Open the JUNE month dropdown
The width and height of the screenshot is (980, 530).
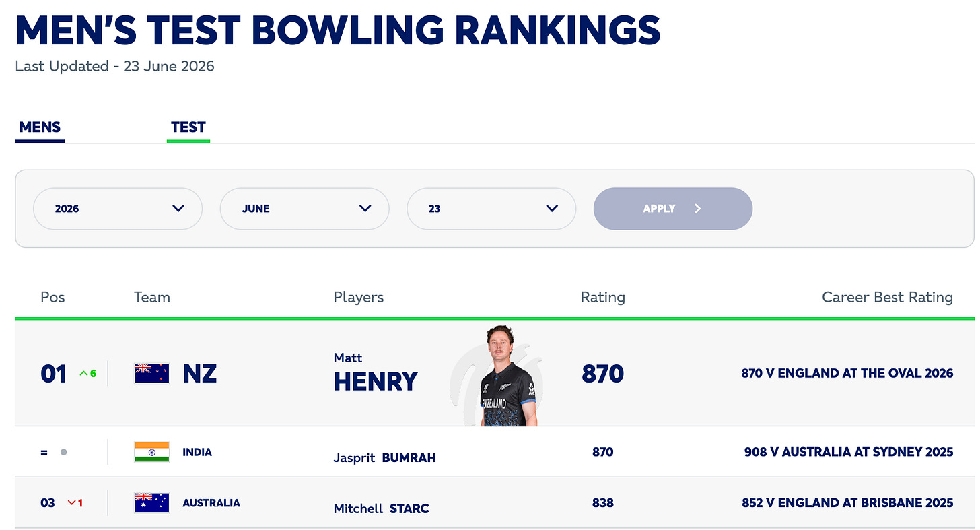click(x=304, y=209)
